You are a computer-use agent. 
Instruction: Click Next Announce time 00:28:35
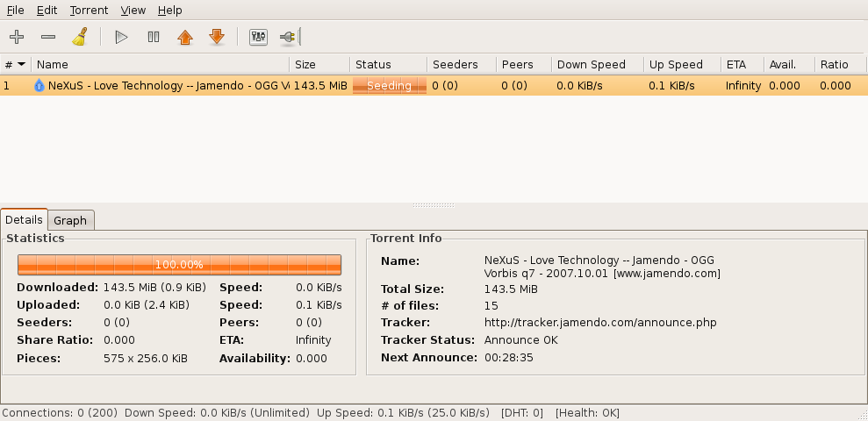[x=509, y=357]
